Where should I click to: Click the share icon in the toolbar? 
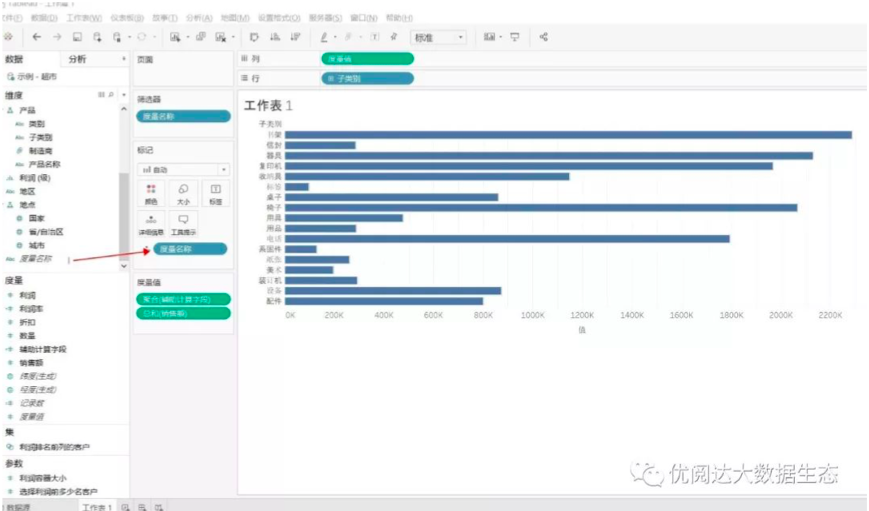543,37
